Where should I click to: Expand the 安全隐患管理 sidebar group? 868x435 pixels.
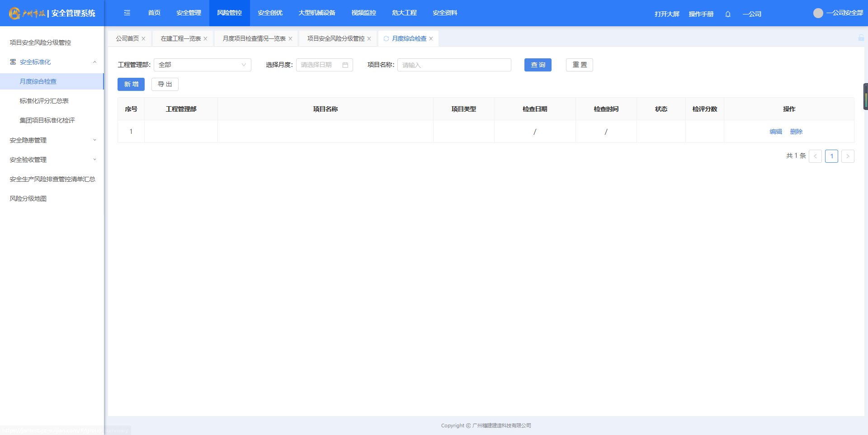click(x=94, y=140)
